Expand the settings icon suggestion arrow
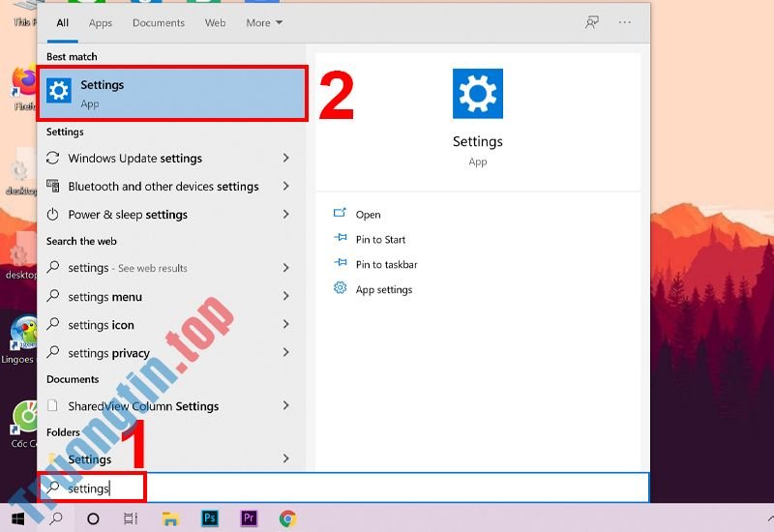 coord(285,324)
